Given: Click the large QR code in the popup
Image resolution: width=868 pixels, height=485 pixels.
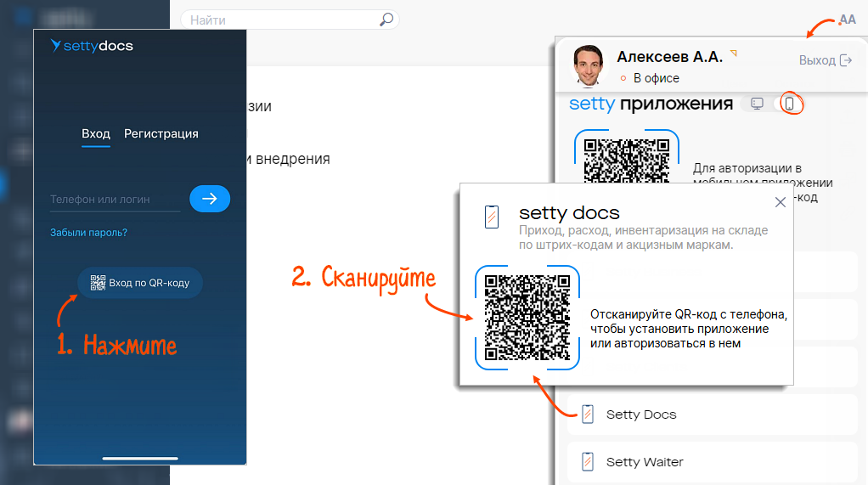Looking at the screenshot, I should 527,318.
